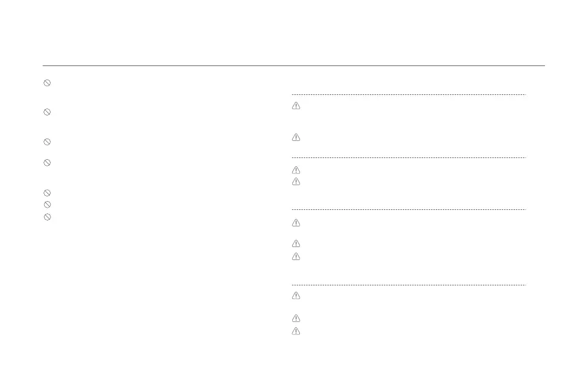Click the sixth prohibition icon from the top
This screenshot has height=388, width=588.
tap(47, 205)
